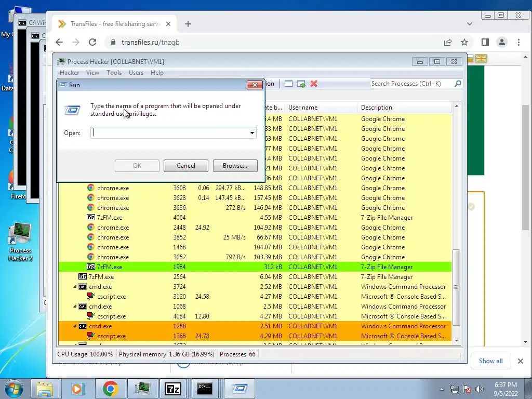Image resolution: width=532 pixels, height=399 pixels.
Task: Click the Chrome back arrow
Action: 59,42
